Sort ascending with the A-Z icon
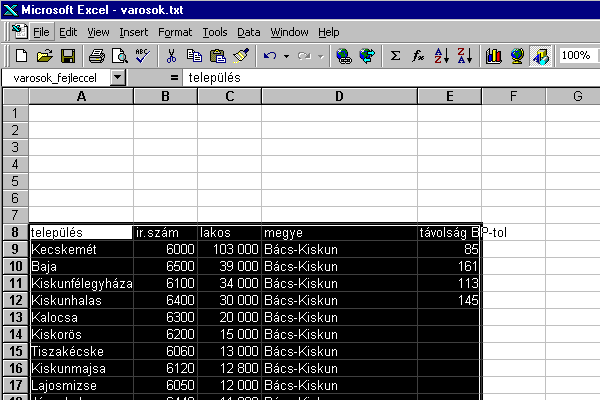This screenshot has height=400, width=600. (x=441, y=56)
